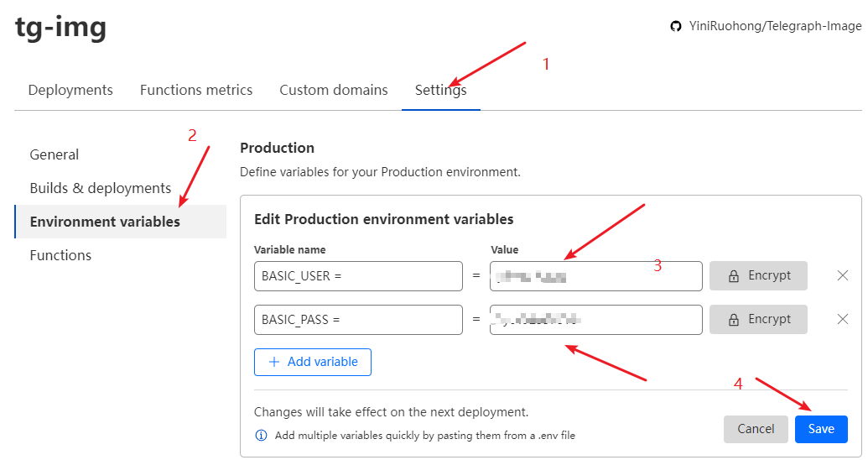The image size is (868, 460).
Task: Cancel editing environment variables
Action: coord(756,429)
